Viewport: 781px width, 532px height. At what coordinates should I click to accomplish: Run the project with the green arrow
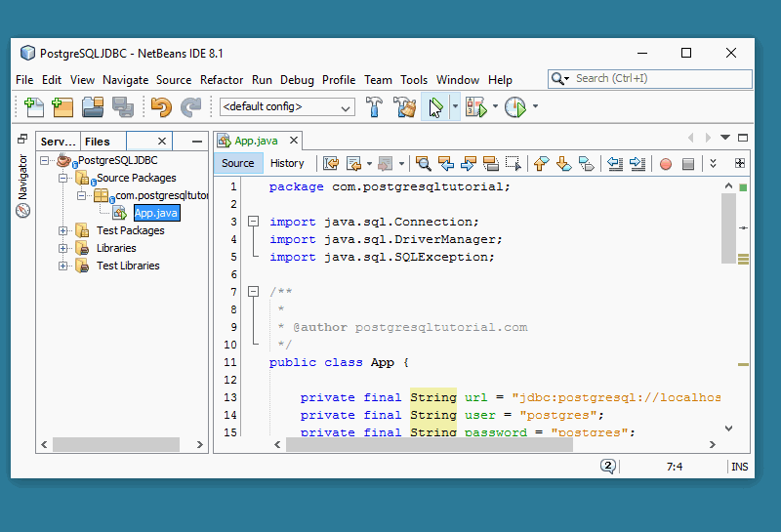pyautogui.click(x=435, y=107)
